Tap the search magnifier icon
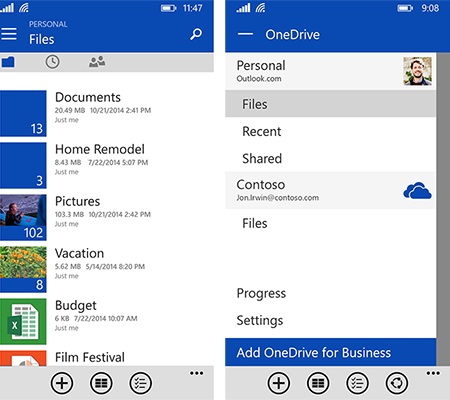 coord(196,34)
